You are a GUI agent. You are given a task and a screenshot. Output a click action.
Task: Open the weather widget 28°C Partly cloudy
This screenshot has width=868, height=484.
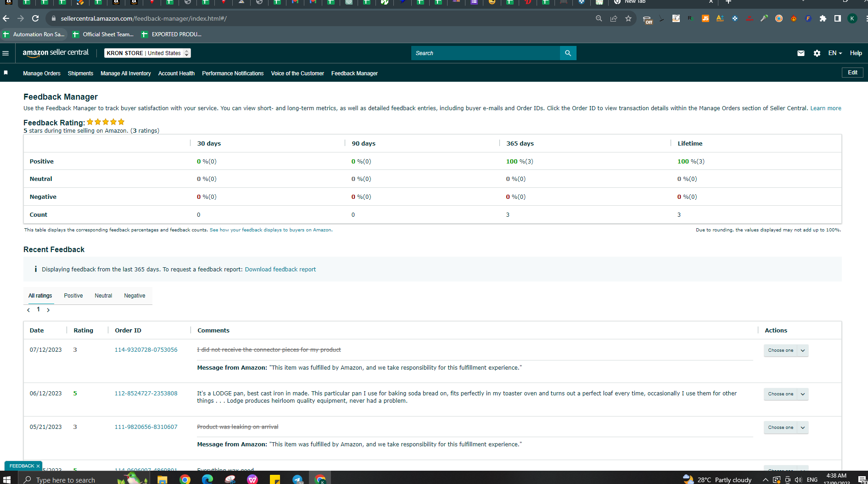point(718,479)
